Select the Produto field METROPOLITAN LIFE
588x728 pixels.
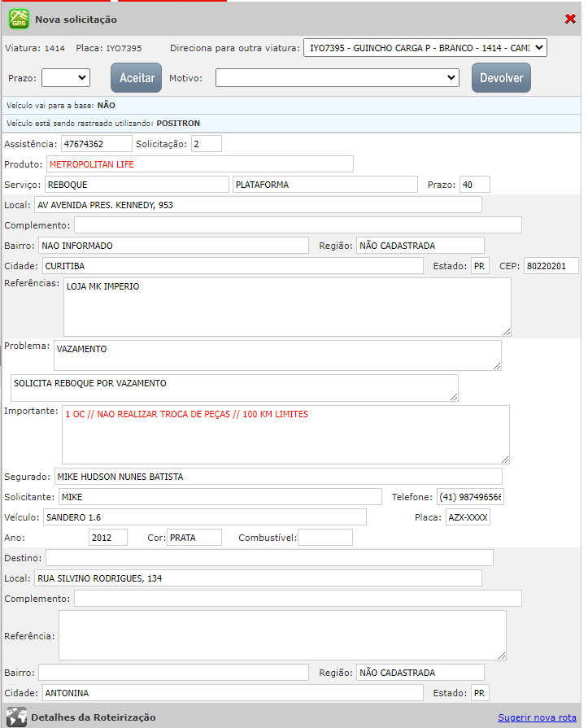[x=199, y=164]
